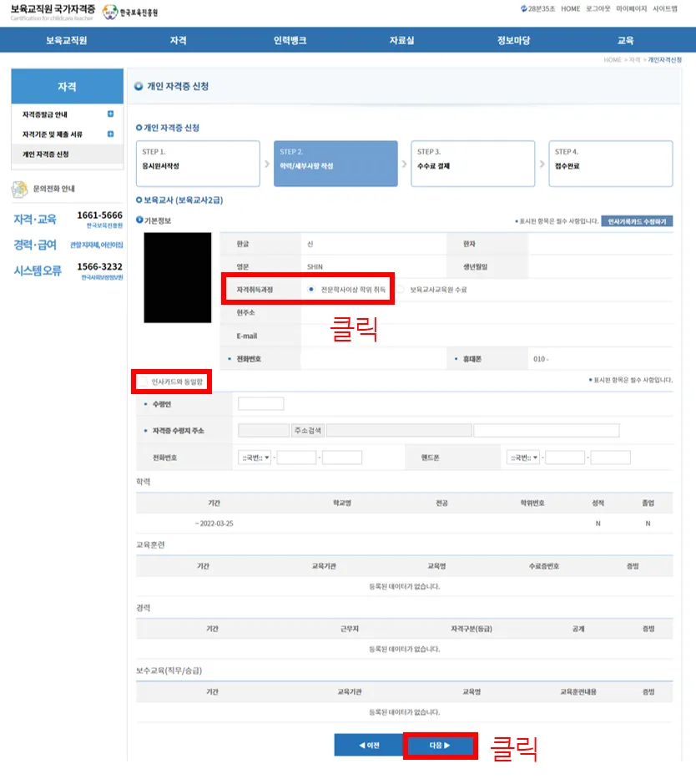Click the 한국보육진흥원 logo icon
The image size is (696, 784).
pos(109,13)
